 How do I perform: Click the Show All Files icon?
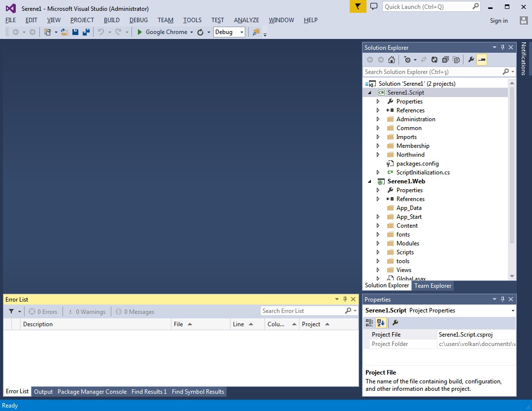[x=456, y=60]
